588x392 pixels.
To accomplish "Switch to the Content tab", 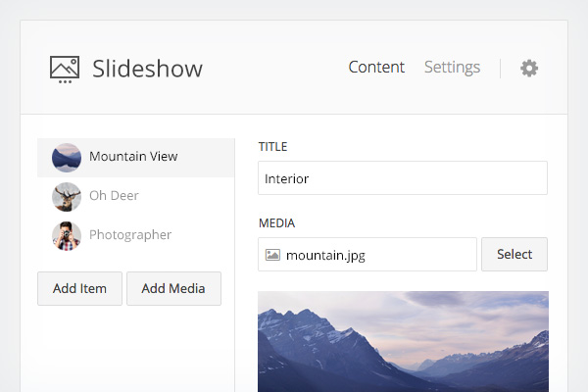I will [376, 68].
